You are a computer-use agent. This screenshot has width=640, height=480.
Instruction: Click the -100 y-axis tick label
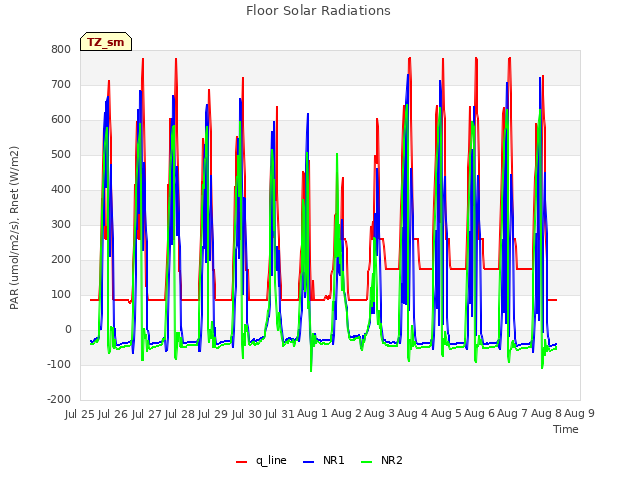(x=59, y=364)
